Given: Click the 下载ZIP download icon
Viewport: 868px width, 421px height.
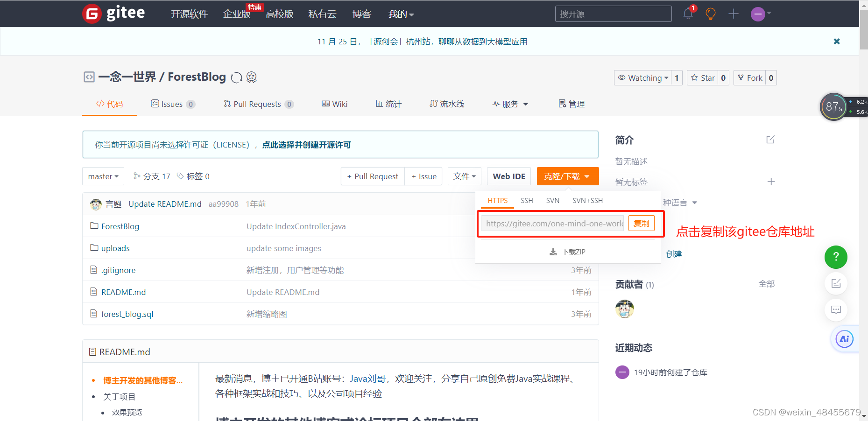Looking at the screenshot, I should pyautogui.click(x=553, y=252).
